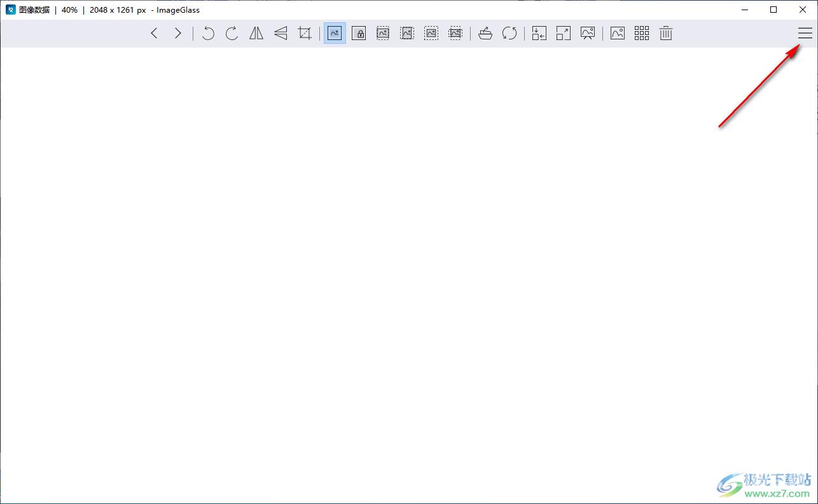Enable scale to fit mode

pyautogui.click(x=431, y=34)
